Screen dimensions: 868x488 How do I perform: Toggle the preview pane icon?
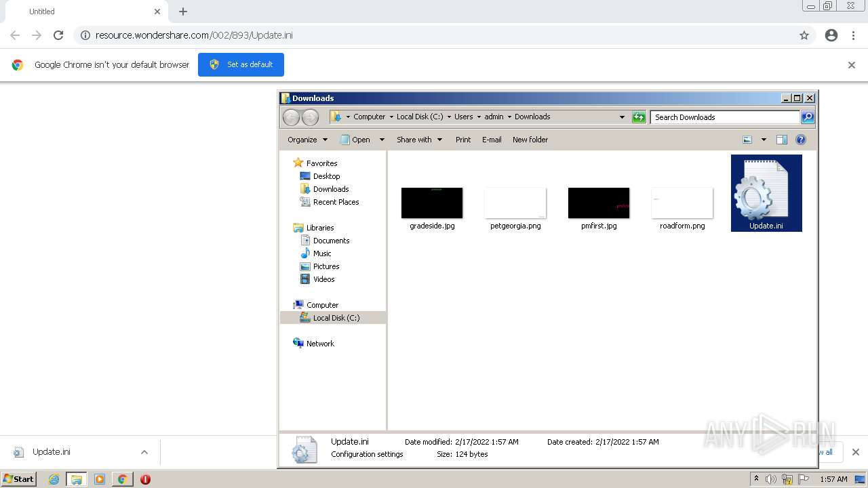click(x=782, y=140)
